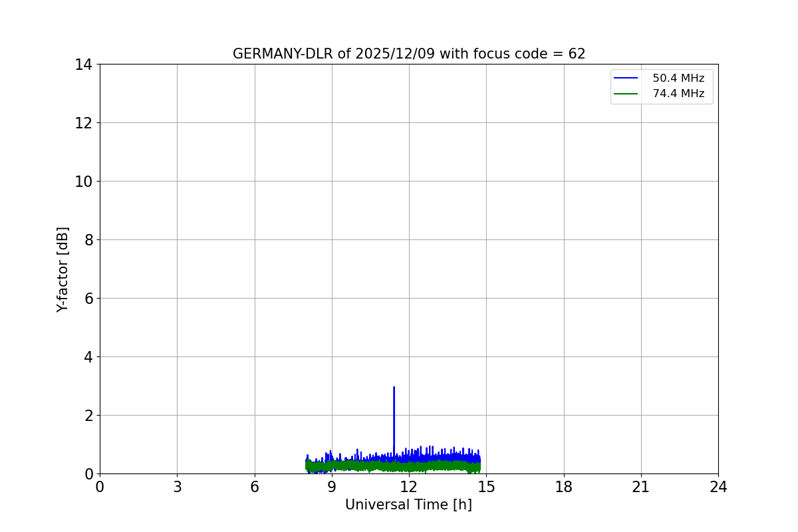The width and height of the screenshot is (798, 532).
Task: Click the blue line sample in legend
Action: point(626,78)
